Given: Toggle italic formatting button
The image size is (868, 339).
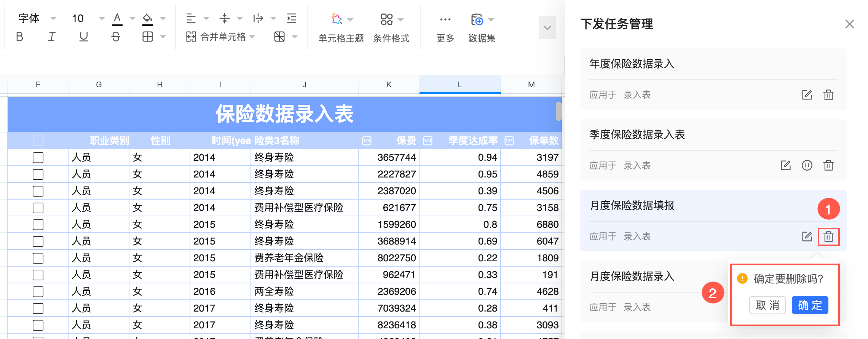Looking at the screenshot, I should click(x=52, y=37).
